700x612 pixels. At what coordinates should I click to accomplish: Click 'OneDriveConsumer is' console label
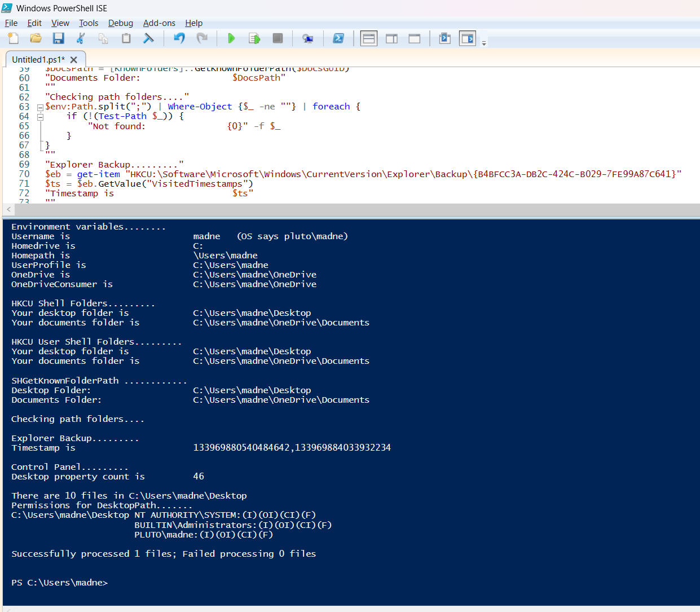[62, 284]
